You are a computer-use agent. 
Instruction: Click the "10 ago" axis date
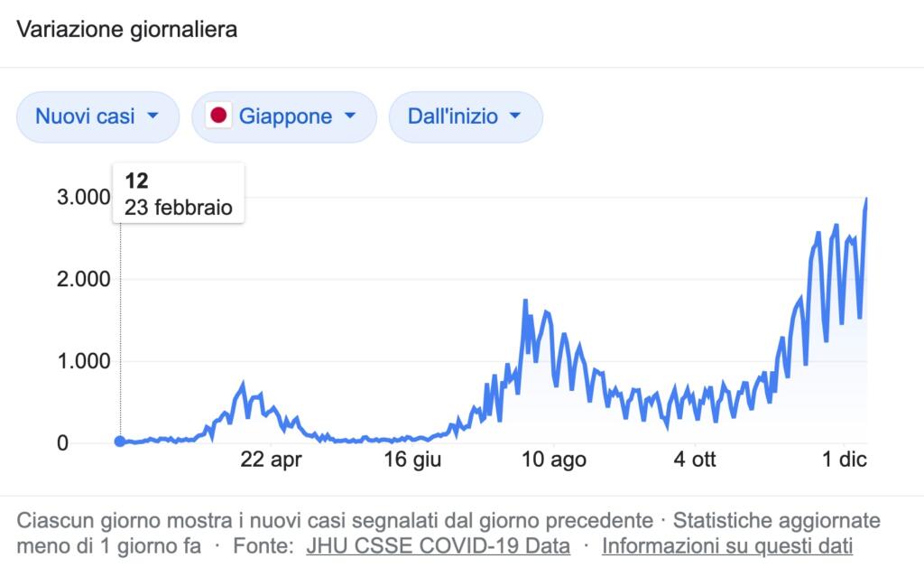[x=554, y=460]
